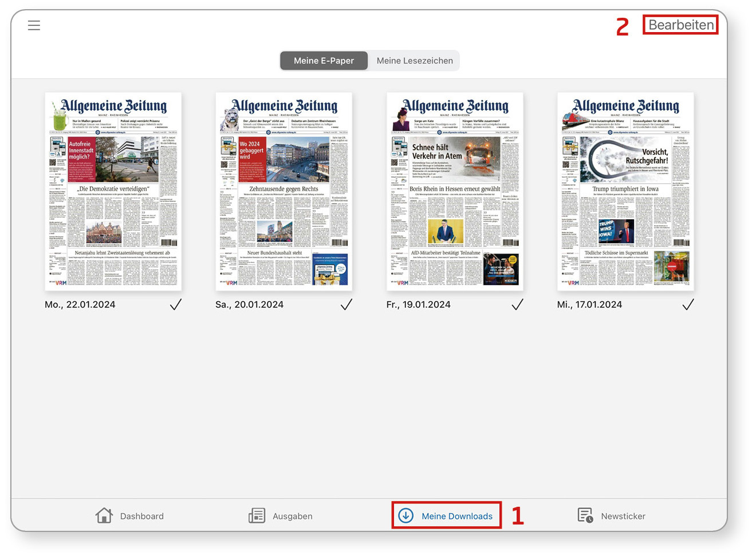Tap the Bearbeiten button
Screen dimensions: 752x560
(680, 25)
